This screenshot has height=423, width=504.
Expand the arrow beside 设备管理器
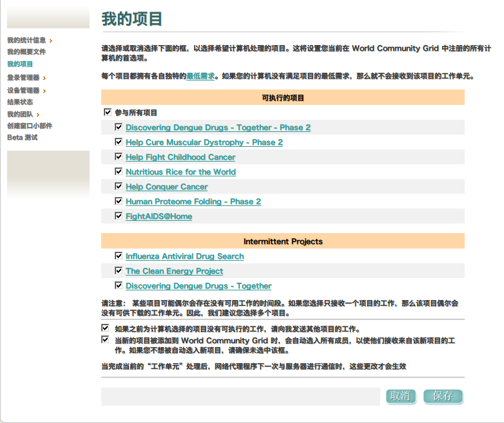click(44, 91)
